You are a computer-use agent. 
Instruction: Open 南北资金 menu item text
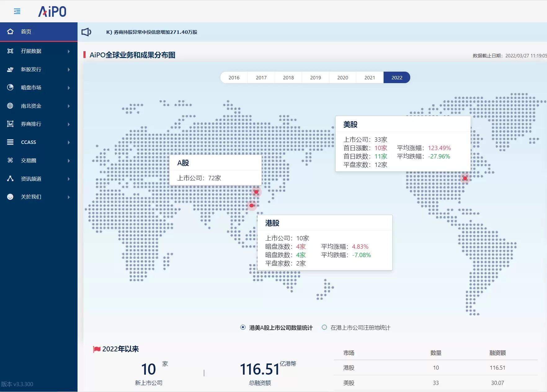pos(31,106)
